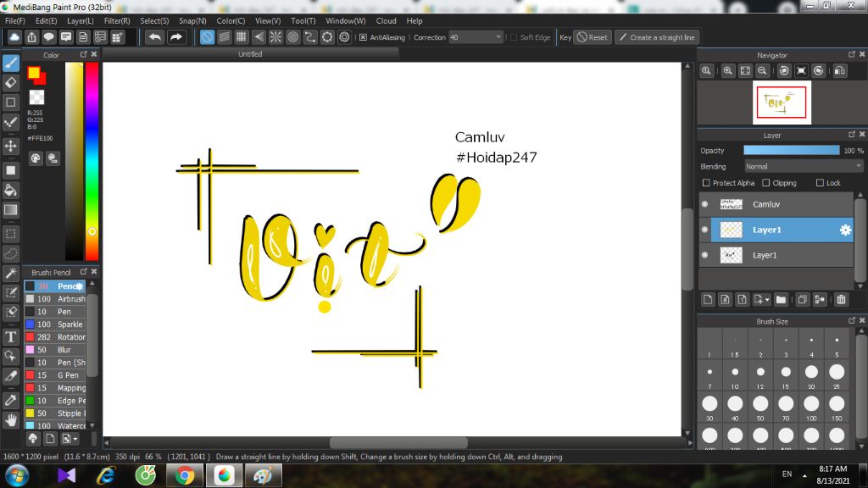Open the File menu
Image resolution: width=868 pixels, height=488 pixels.
15,20
